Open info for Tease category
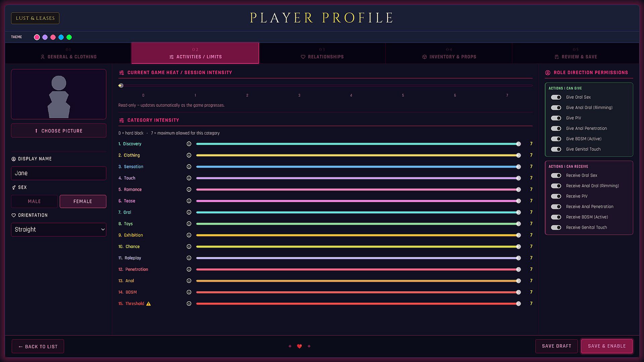Viewport: 644px width, 362px height. [189, 201]
